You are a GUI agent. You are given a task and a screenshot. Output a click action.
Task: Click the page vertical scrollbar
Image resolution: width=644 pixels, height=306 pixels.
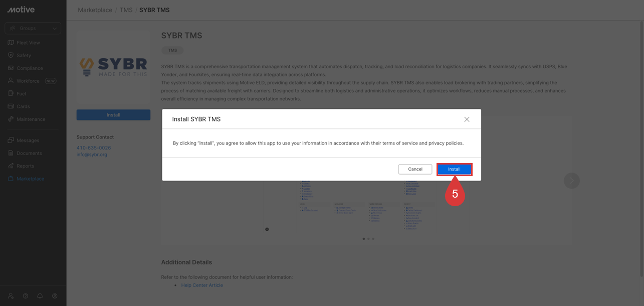[x=642, y=148]
